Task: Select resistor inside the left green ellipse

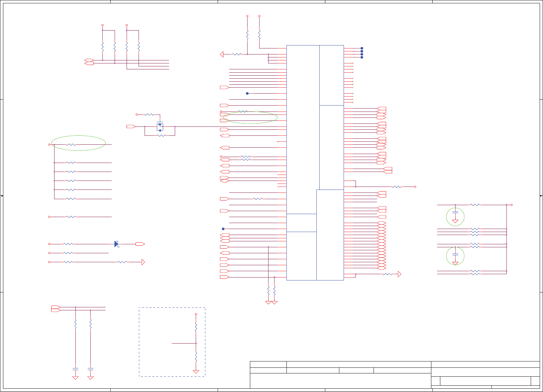Action: pos(71,145)
